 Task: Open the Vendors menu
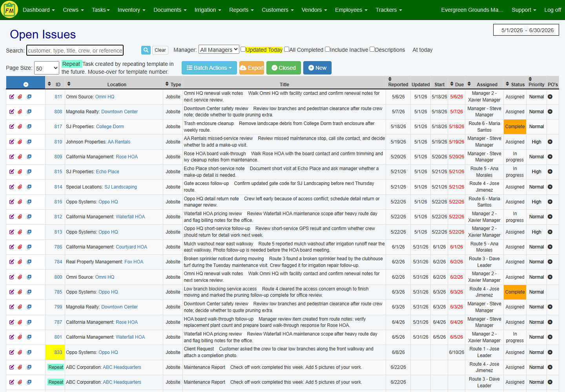click(x=314, y=10)
